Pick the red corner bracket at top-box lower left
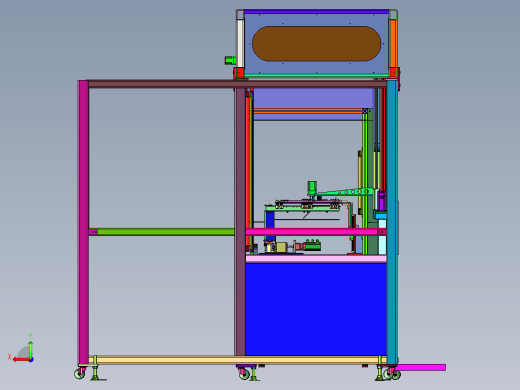Screen dimensions: 520x390 click(x=239, y=73)
